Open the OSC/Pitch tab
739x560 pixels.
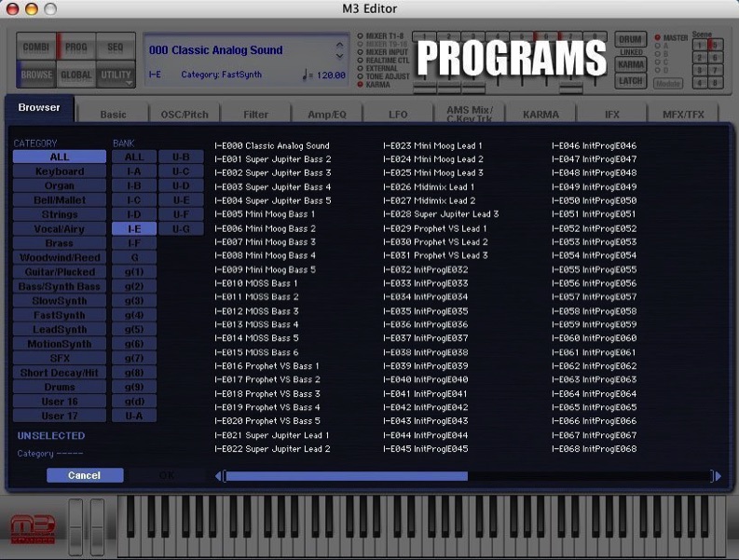point(185,114)
